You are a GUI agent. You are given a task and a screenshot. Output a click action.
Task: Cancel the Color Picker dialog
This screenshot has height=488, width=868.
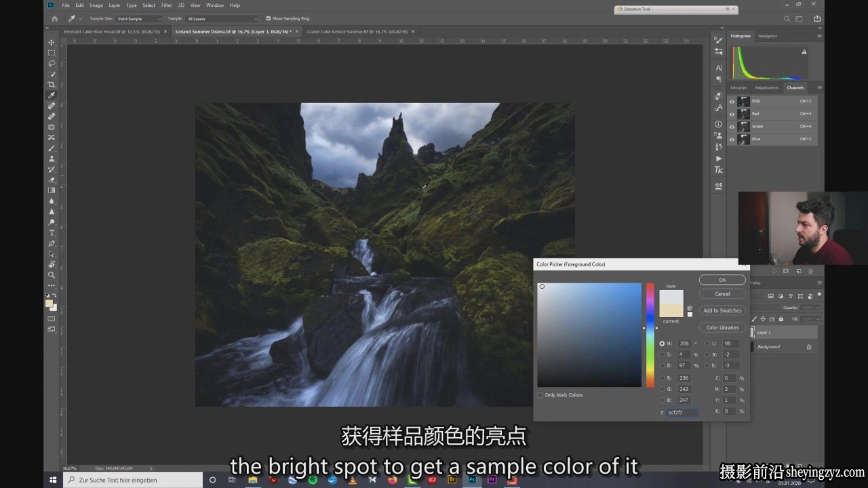pyautogui.click(x=722, y=293)
